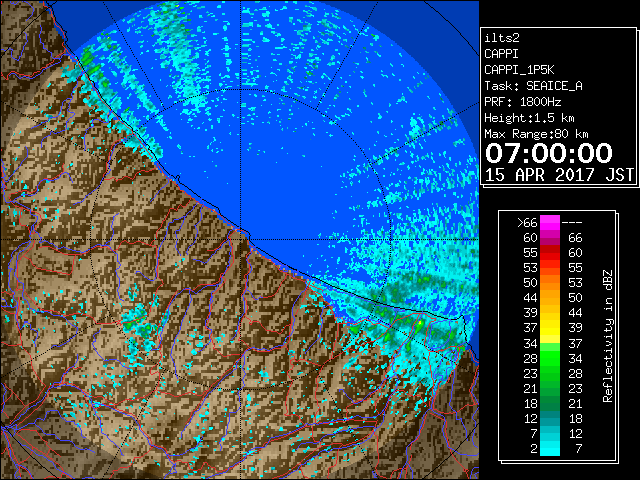The image size is (640, 480).
Task: Click the 07:00:00 timestamp
Action: (549, 153)
